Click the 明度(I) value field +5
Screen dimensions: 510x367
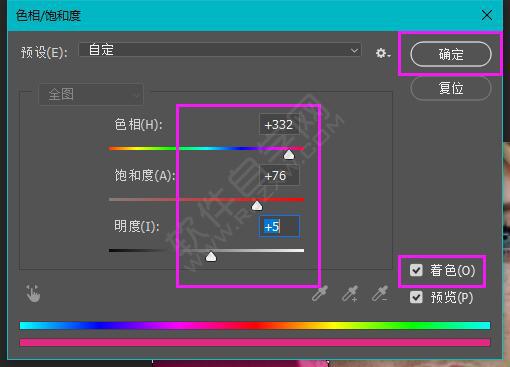[279, 227]
